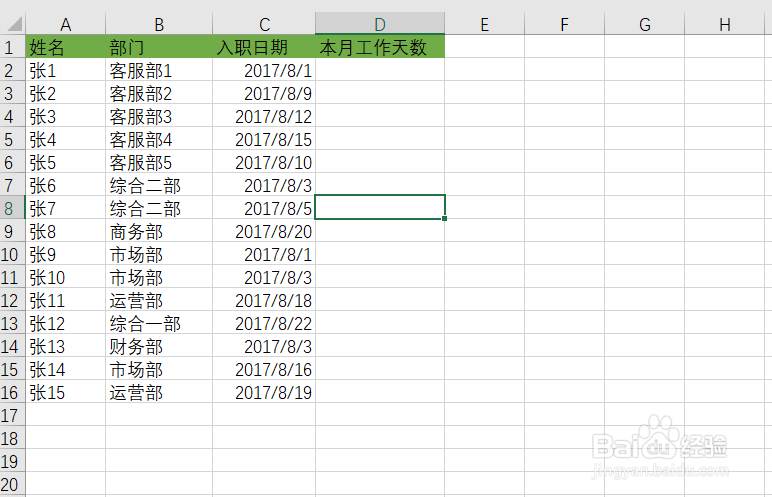Click cell containing 张5
The height and width of the screenshot is (497, 772).
[x=65, y=162]
